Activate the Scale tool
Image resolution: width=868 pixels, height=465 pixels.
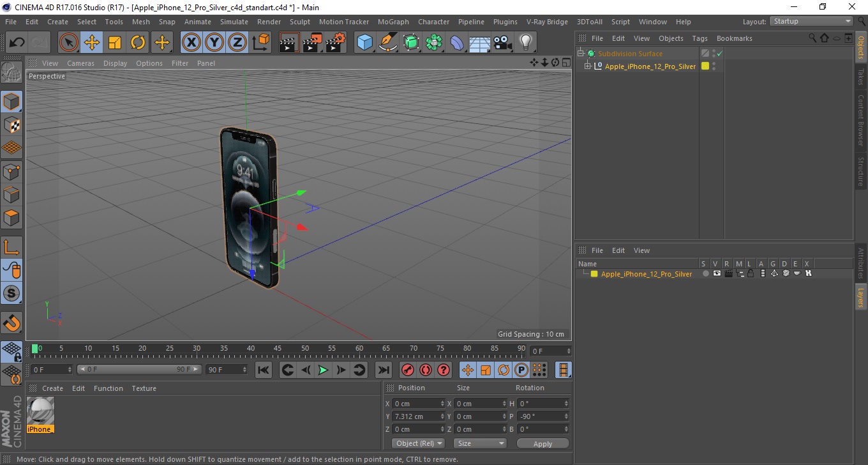pyautogui.click(x=115, y=43)
